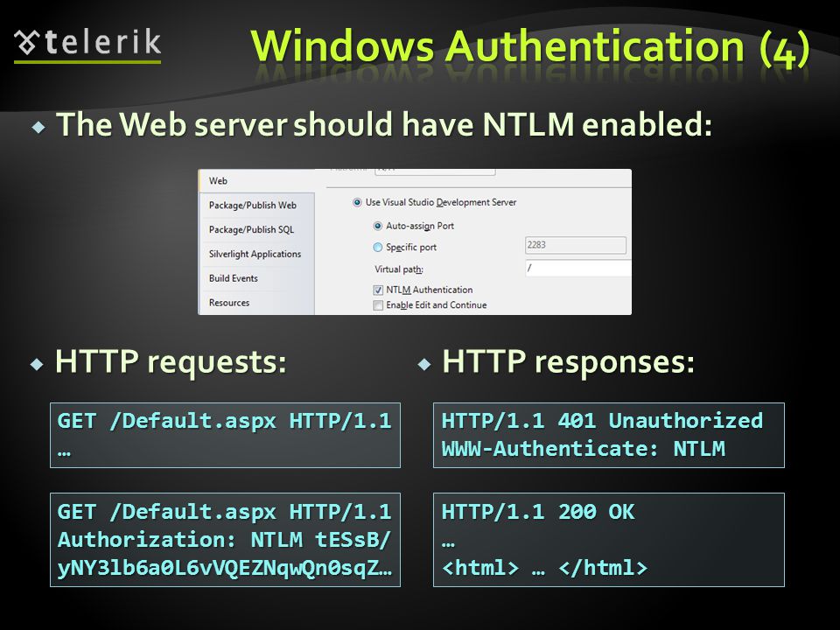Click the 'The Web server should have NTLM enabled' text

coord(384,125)
